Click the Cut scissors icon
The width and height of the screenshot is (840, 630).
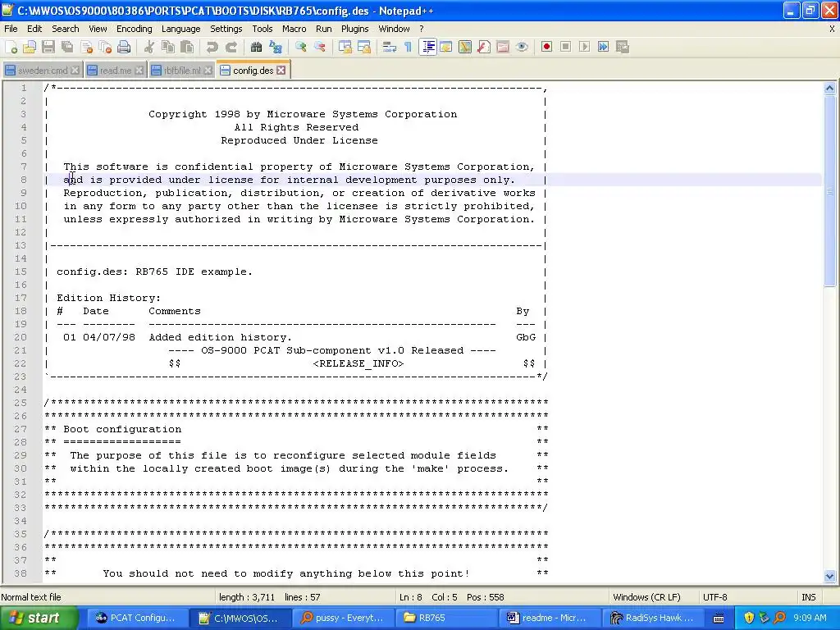pos(149,47)
